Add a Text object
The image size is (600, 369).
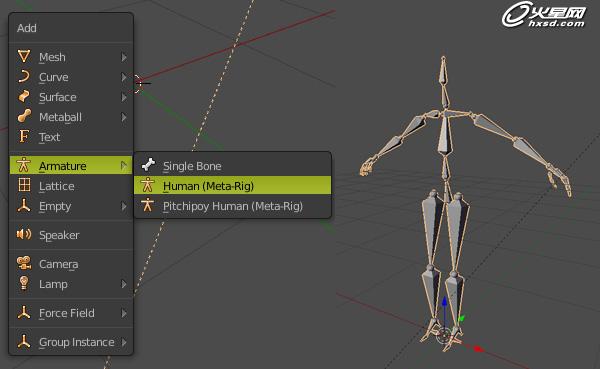click(x=71, y=137)
